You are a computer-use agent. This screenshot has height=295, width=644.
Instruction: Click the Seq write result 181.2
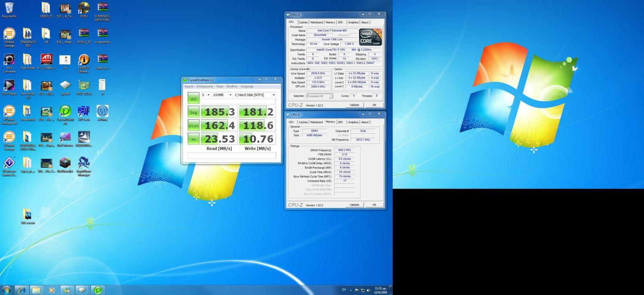point(257,112)
